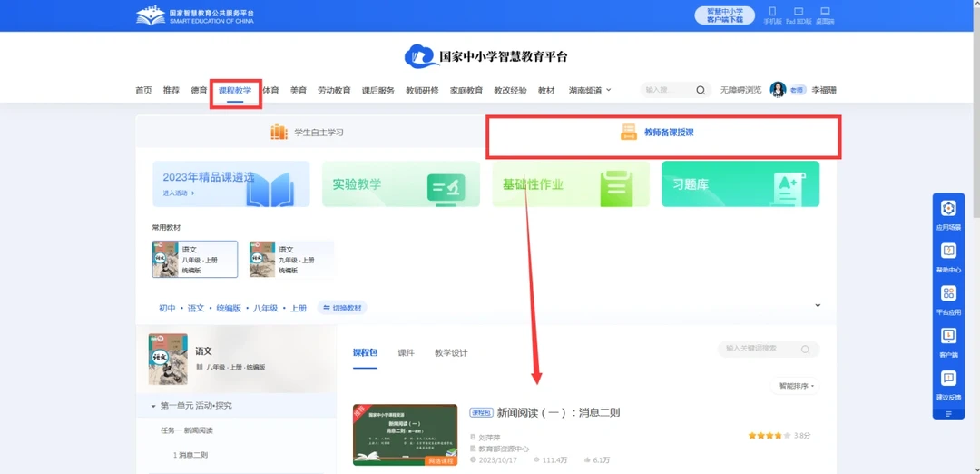The image size is (980, 474).
Task: Collapse 第一单元 活动·探究 tree node
Action: point(153,407)
